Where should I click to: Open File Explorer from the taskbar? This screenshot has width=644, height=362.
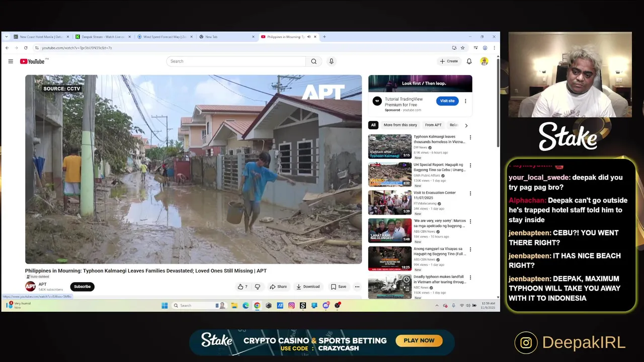(234, 306)
